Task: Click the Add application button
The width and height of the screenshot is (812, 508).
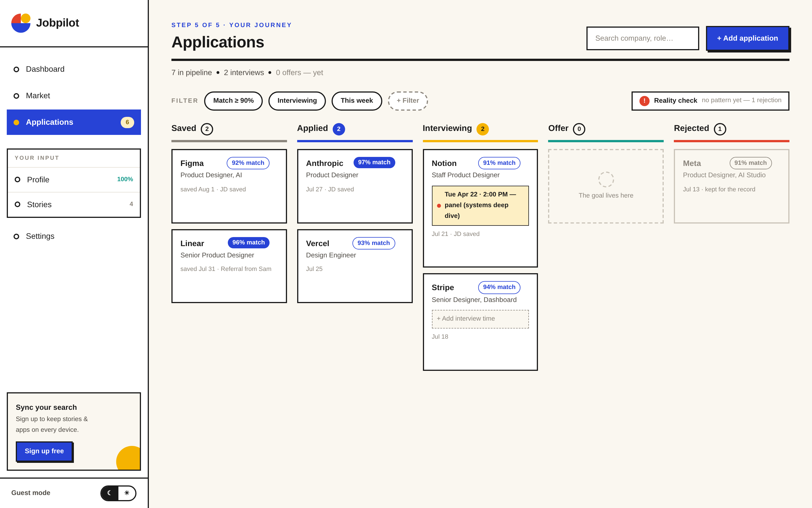Action: pyautogui.click(x=747, y=38)
